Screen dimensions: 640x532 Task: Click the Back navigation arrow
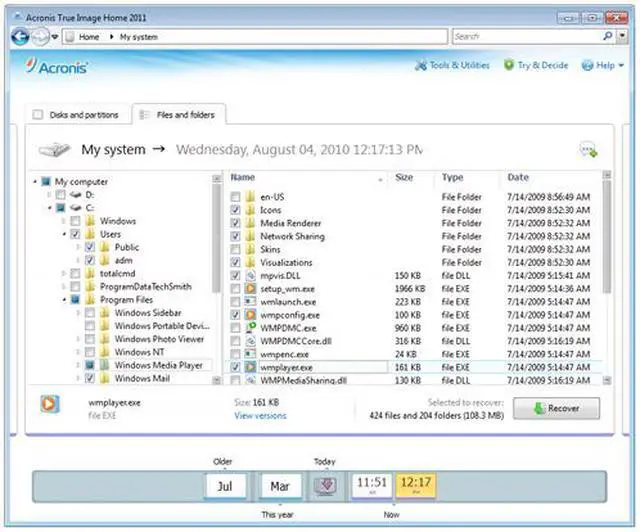[20, 37]
